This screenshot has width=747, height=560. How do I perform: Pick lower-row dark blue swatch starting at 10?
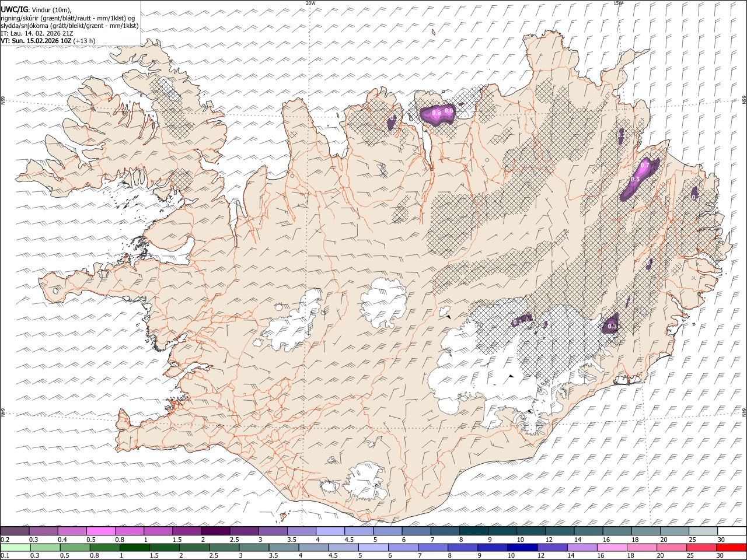[522, 547]
